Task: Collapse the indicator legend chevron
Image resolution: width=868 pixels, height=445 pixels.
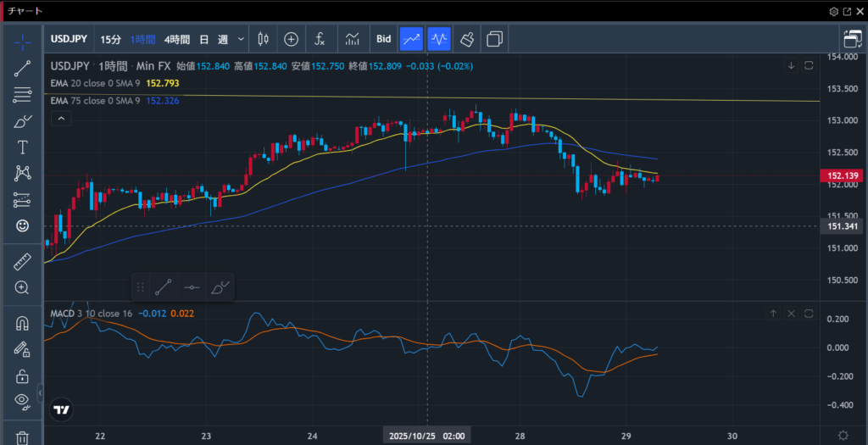Action: (x=62, y=120)
